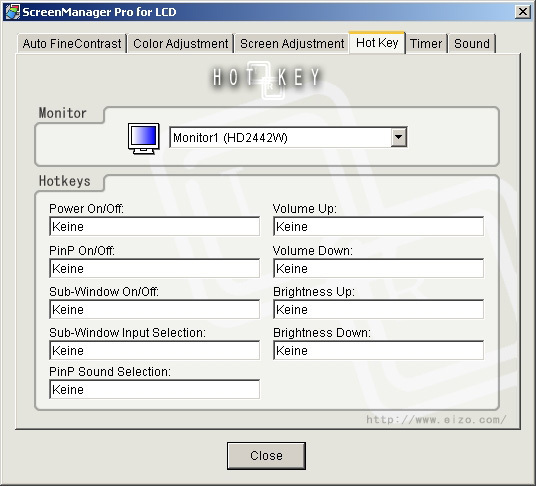536x486 pixels.
Task: Select the Sub-Window On/Off hotkey field
Action: [155, 309]
